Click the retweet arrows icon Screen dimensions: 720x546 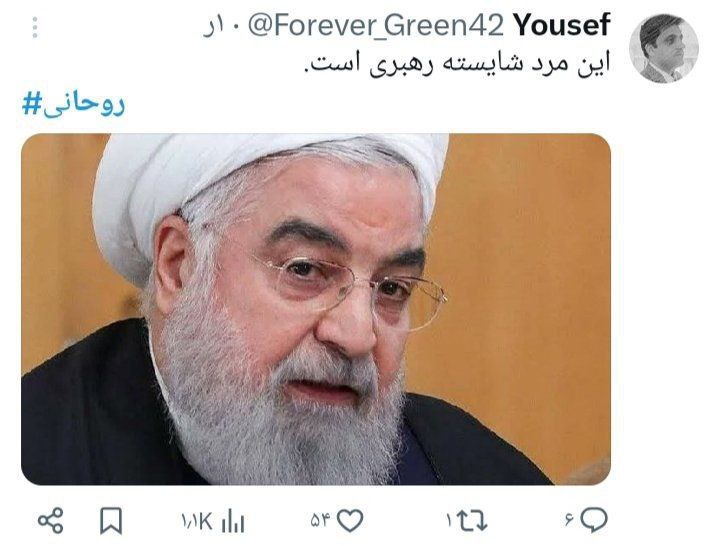[x=472, y=521]
